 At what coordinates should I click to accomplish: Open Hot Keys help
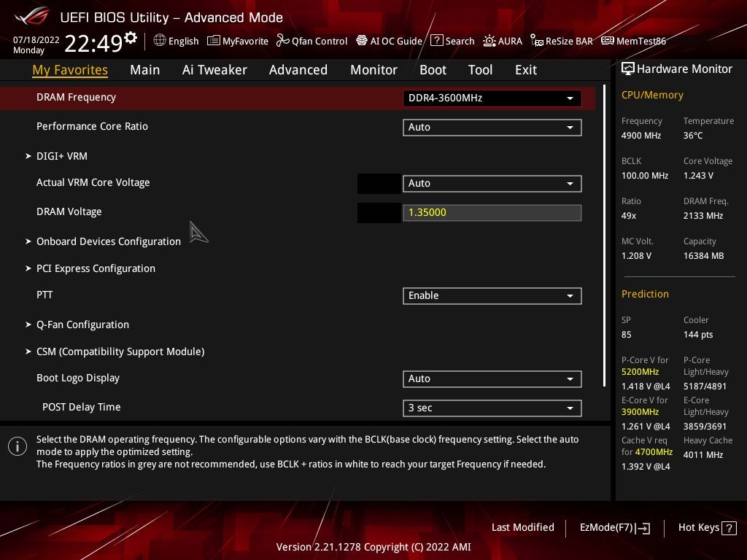coord(707,528)
